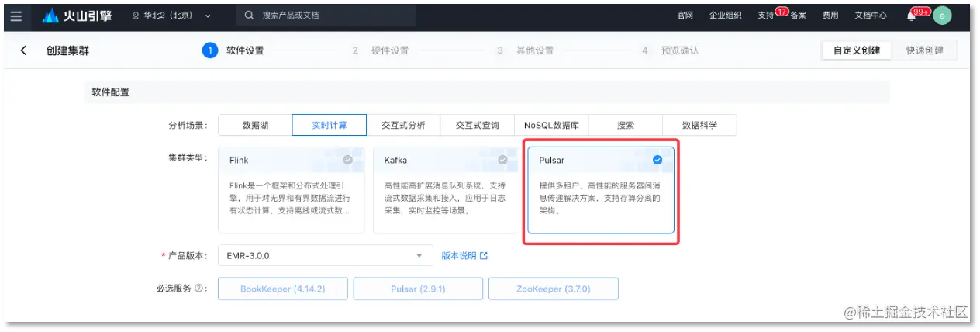Open the 备案 menu

799,16
